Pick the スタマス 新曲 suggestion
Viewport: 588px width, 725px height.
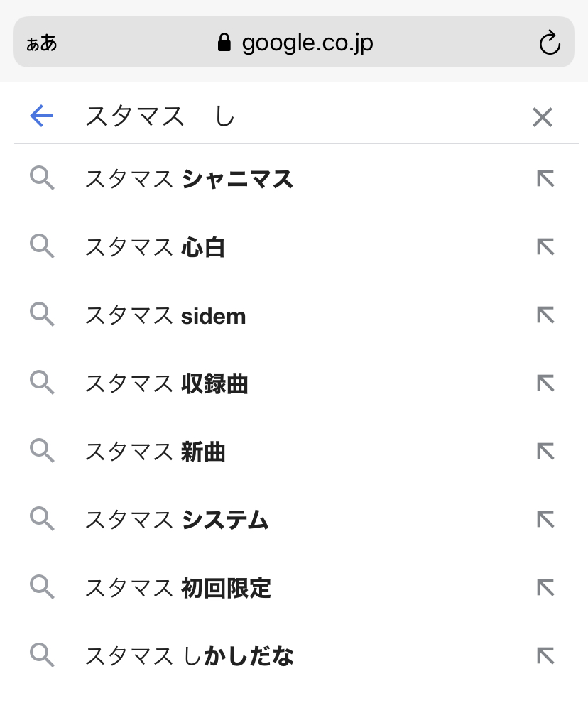(155, 452)
